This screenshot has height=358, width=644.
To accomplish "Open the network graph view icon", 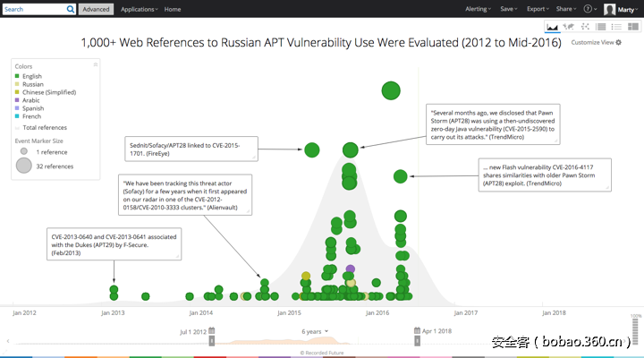I will coord(585,27).
